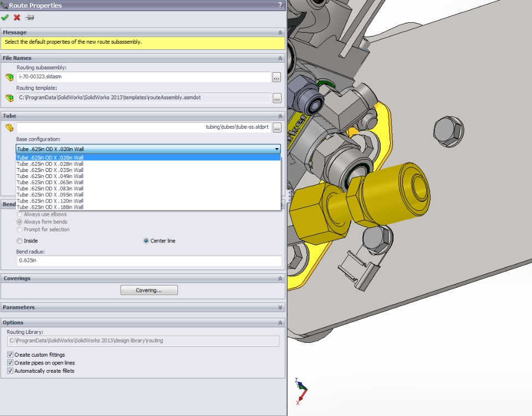This screenshot has height=416, width=532.
Task: Browse for routing subassembly file
Action: click(x=277, y=78)
